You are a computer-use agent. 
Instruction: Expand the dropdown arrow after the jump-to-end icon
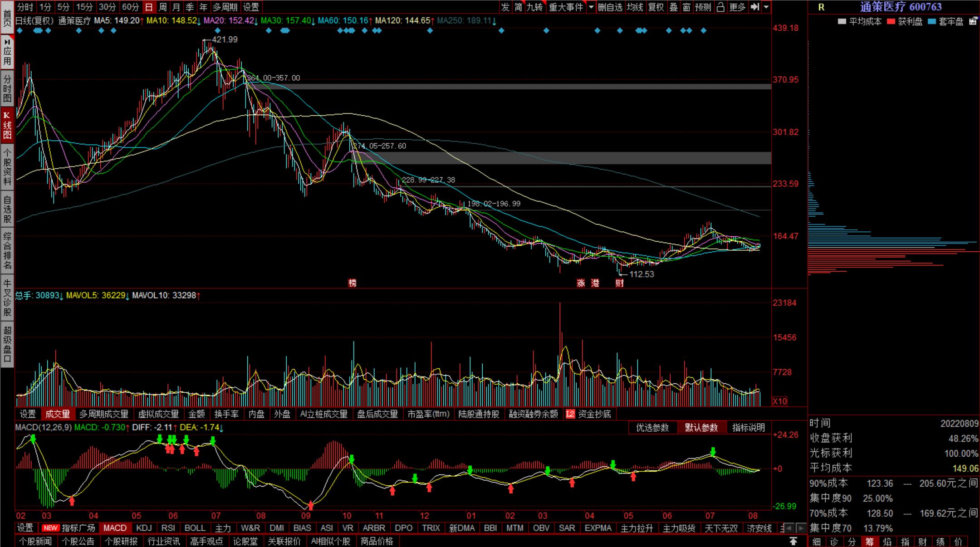coord(766,7)
